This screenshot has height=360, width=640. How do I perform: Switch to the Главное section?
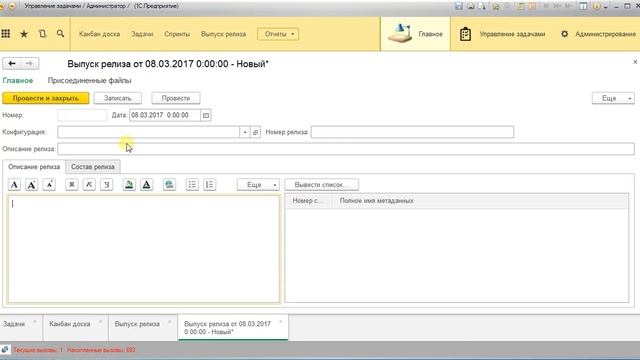(x=415, y=34)
